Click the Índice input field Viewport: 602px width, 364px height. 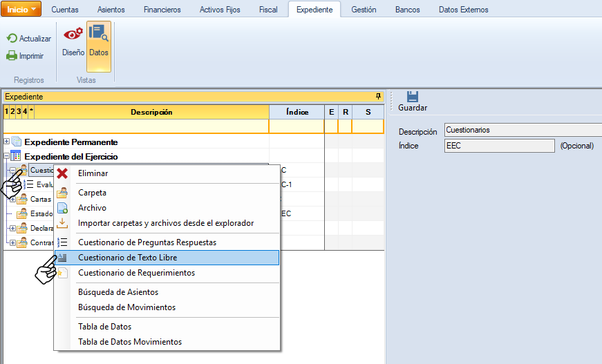pyautogui.click(x=499, y=146)
